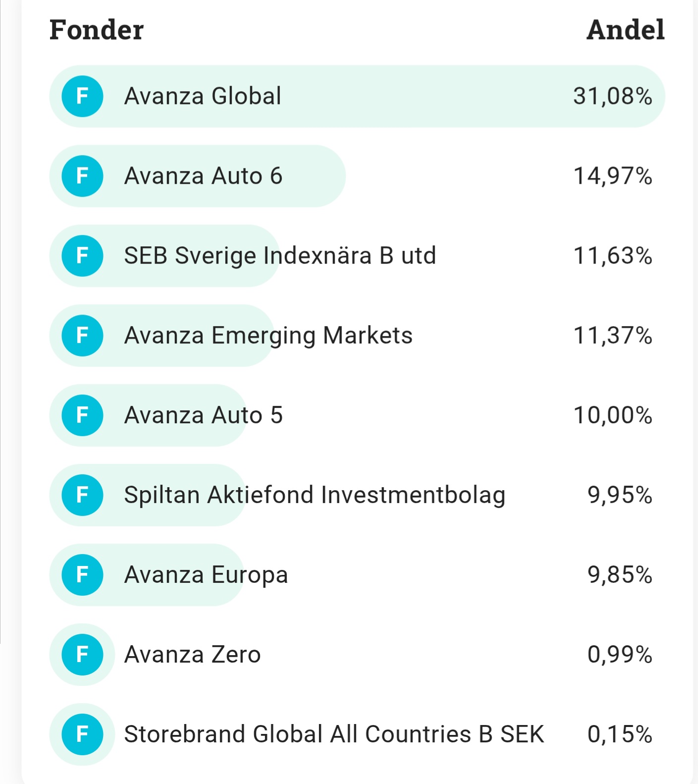Viewport: 698px width, 784px height.
Task: Click the F icon beside Avanza Global
Action: pyautogui.click(x=82, y=96)
